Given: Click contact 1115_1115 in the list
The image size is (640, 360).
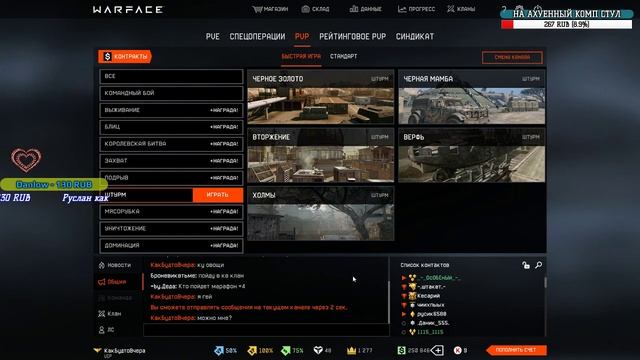Looking at the screenshot, I should pos(430,332).
